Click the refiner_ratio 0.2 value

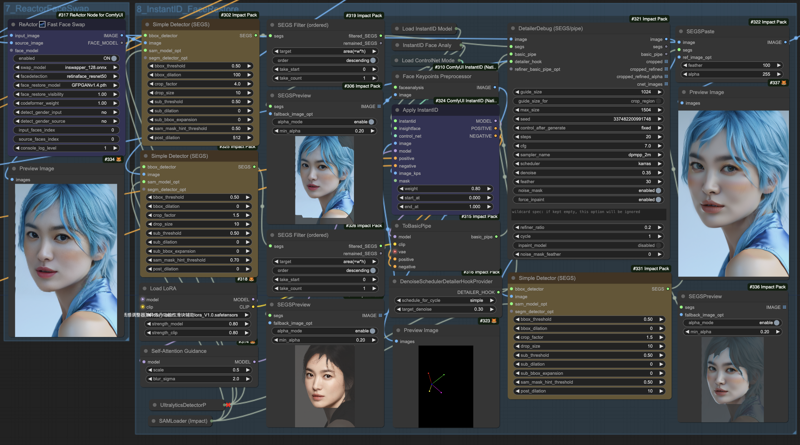(x=647, y=227)
